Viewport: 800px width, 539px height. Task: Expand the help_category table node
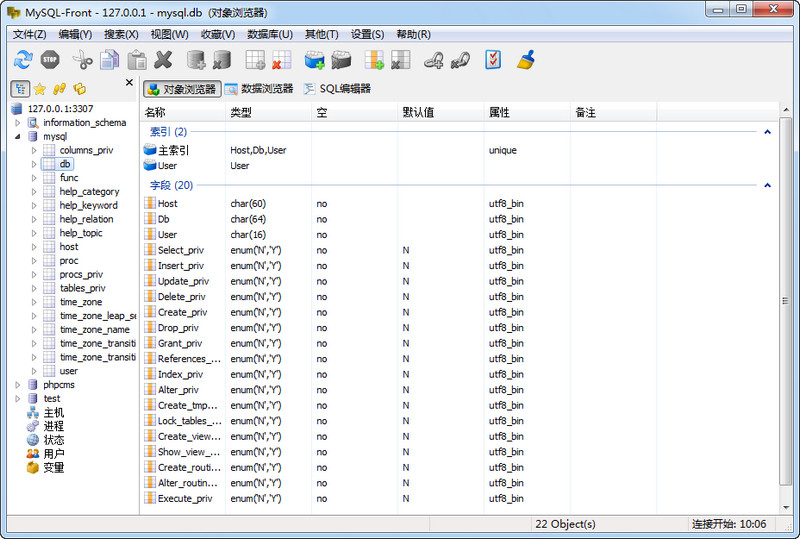click(x=34, y=191)
